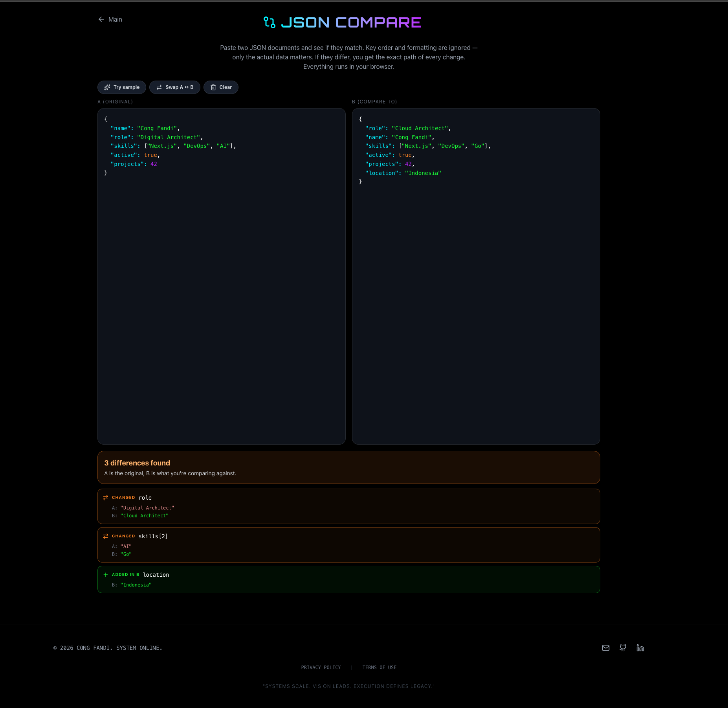This screenshot has height=708, width=728.
Task: Open the Terms of Use link
Action: [x=380, y=668]
